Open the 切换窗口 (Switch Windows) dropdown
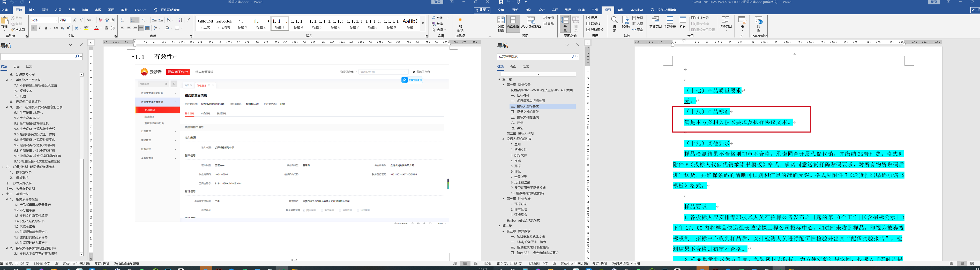 [x=726, y=24]
